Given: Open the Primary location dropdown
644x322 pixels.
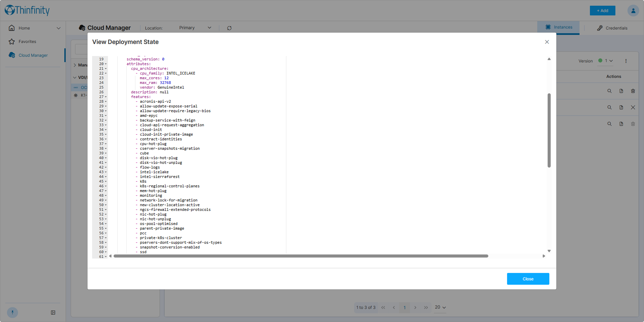Looking at the screenshot, I should click(x=195, y=28).
